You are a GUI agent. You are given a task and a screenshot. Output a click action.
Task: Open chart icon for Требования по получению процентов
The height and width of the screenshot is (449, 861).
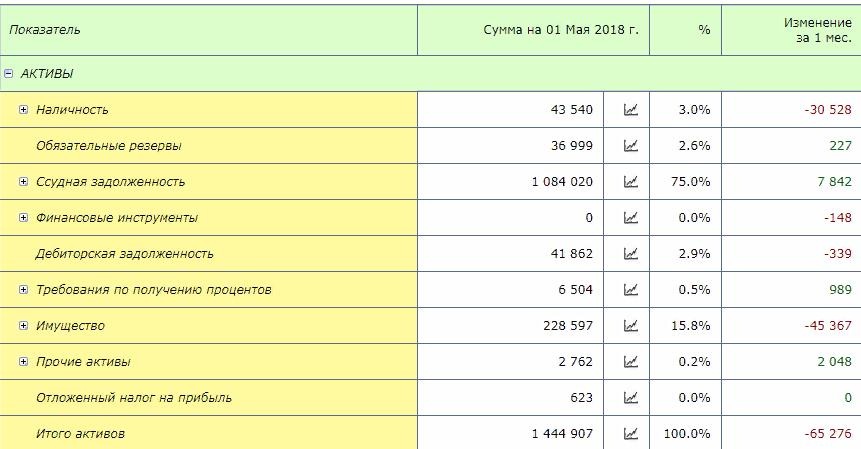[631, 290]
